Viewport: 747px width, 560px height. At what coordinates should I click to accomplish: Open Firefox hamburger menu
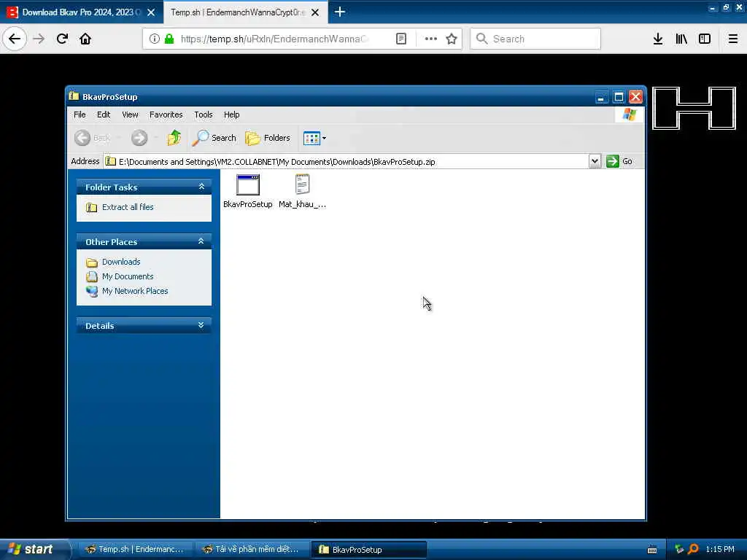pyautogui.click(x=733, y=39)
